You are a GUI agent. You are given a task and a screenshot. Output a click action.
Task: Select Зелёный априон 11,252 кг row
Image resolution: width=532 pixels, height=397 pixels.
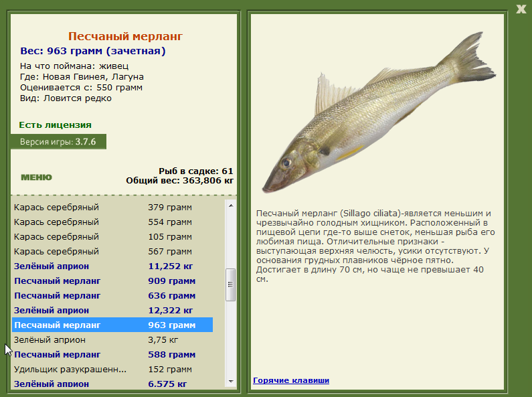pyautogui.click(x=112, y=266)
